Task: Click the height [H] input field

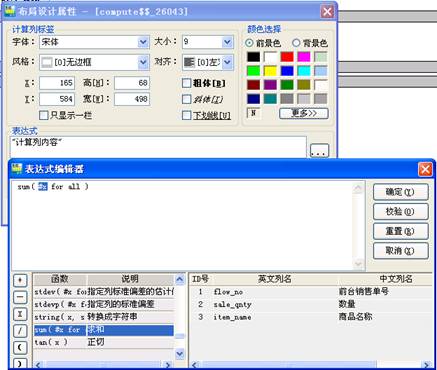Action: point(132,83)
